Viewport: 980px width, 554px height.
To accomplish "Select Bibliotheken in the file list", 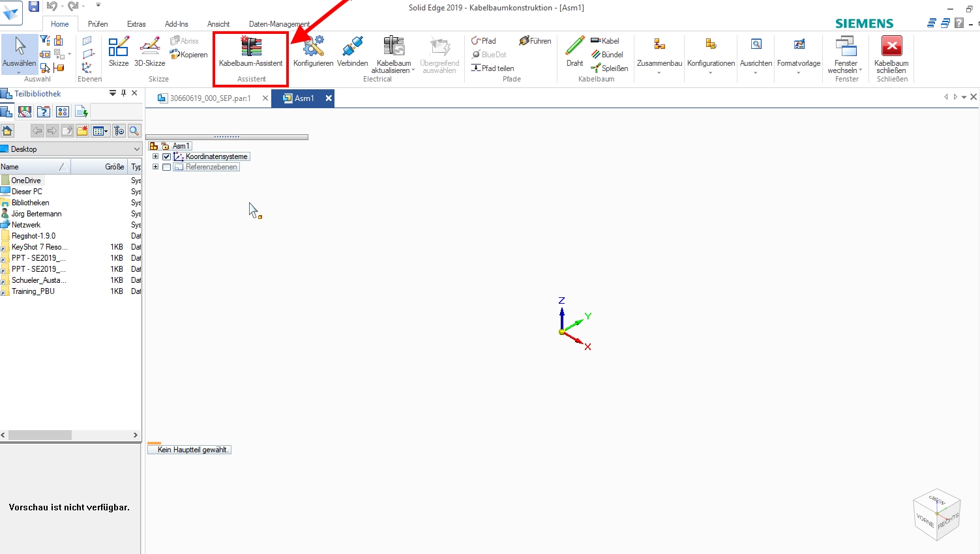I will coord(30,203).
